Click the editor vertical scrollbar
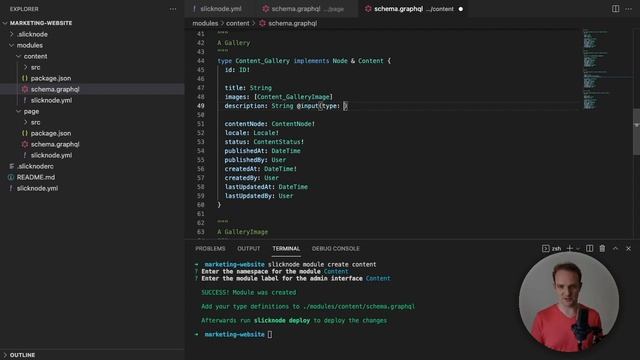 636,131
